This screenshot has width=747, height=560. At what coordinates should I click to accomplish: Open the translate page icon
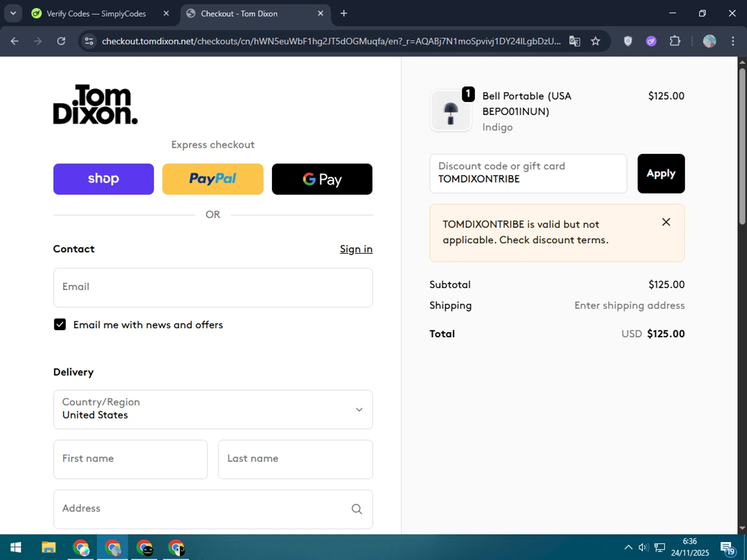tap(575, 41)
